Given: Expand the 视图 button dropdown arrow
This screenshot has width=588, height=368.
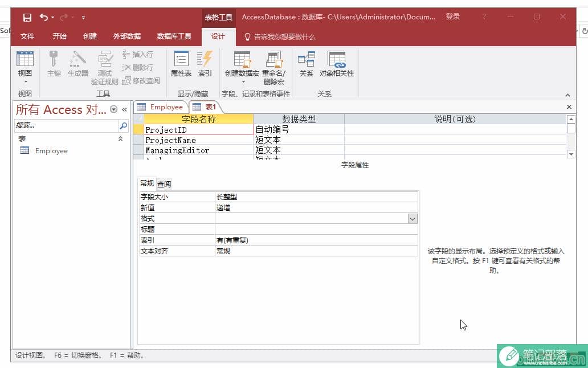Looking at the screenshot, I should click(x=26, y=81).
